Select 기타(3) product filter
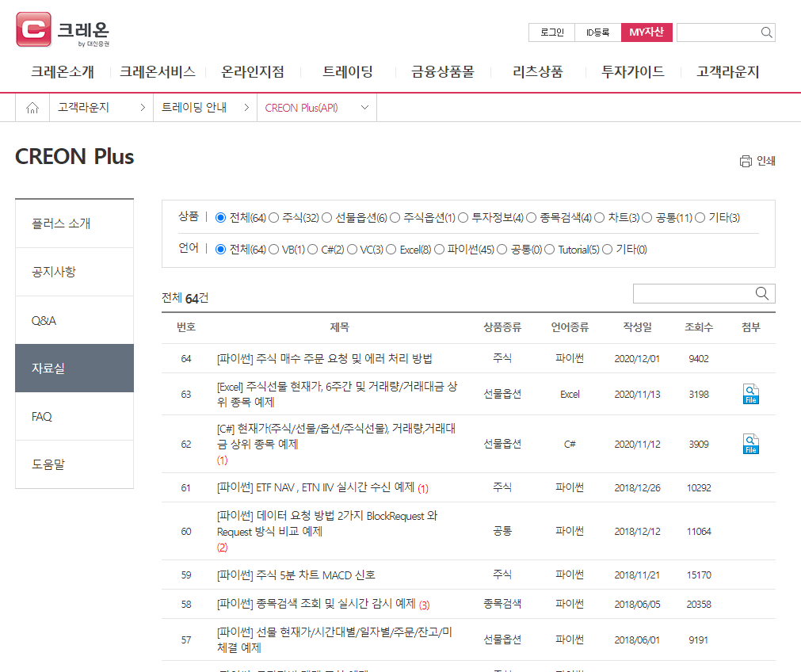801x672 pixels. (x=700, y=218)
